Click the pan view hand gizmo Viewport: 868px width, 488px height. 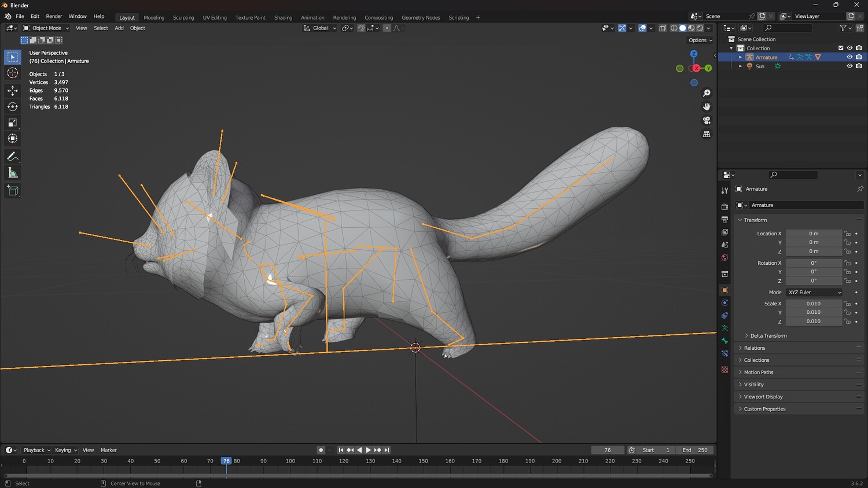[x=707, y=106]
